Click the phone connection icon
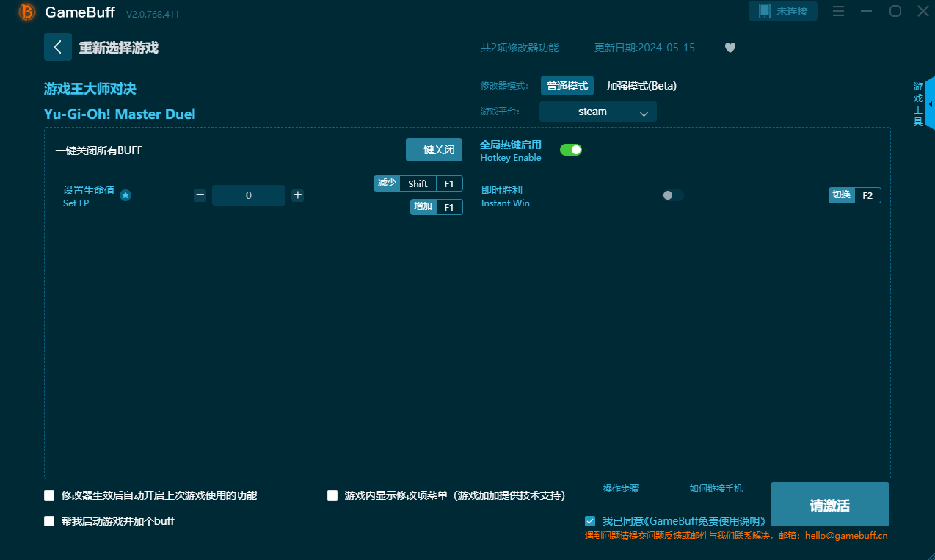The image size is (935, 560). (x=765, y=11)
